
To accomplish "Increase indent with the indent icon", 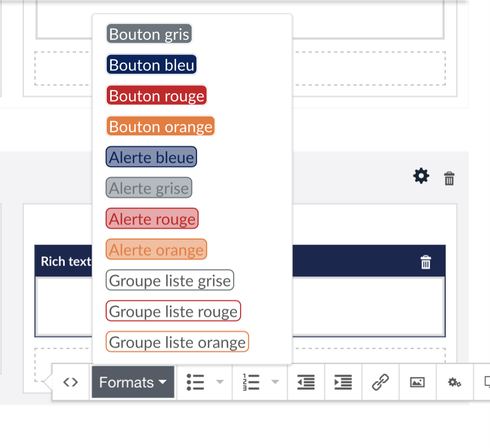I will [343, 382].
